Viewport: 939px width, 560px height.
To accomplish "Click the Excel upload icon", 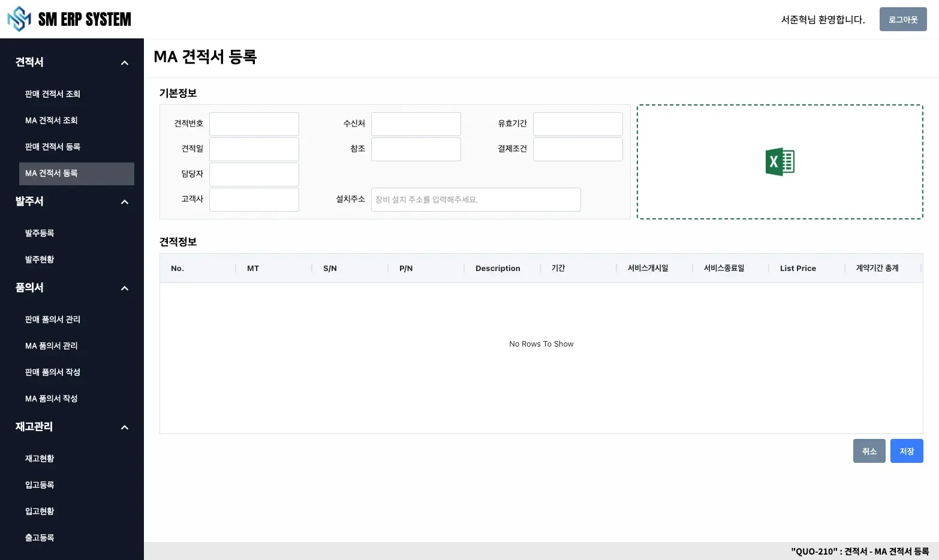I will point(780,162).
